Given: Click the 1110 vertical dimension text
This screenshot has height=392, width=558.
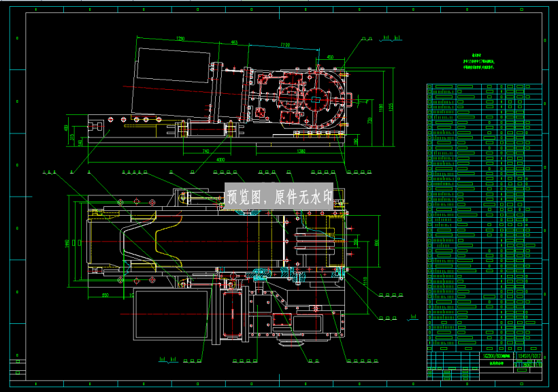Looking at the screenshot, I should (x=365, y=281).
